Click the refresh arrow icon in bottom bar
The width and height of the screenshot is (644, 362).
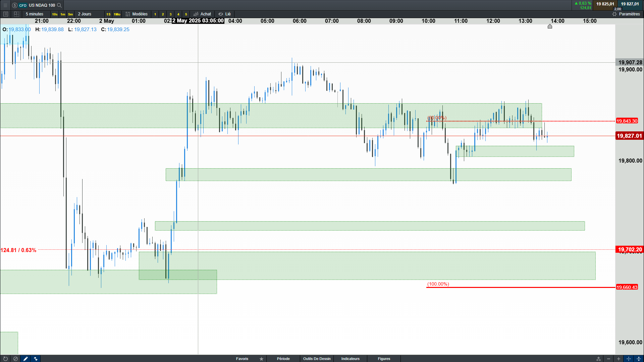5,359
